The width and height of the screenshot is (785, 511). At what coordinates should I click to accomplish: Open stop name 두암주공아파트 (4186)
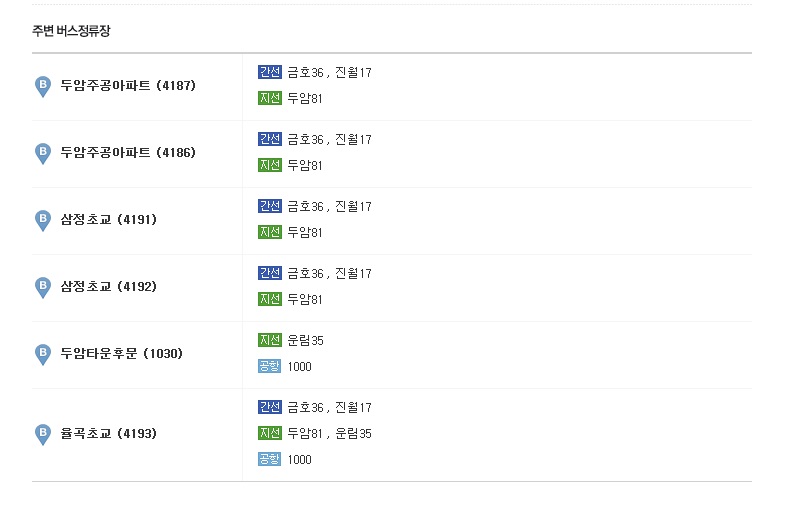coord(128,153)
